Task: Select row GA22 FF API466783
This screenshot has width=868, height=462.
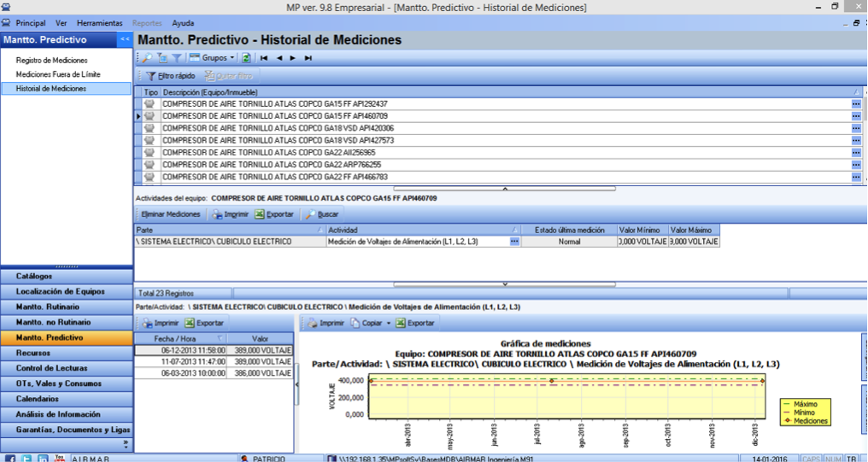Action: (x=498, y=177)
